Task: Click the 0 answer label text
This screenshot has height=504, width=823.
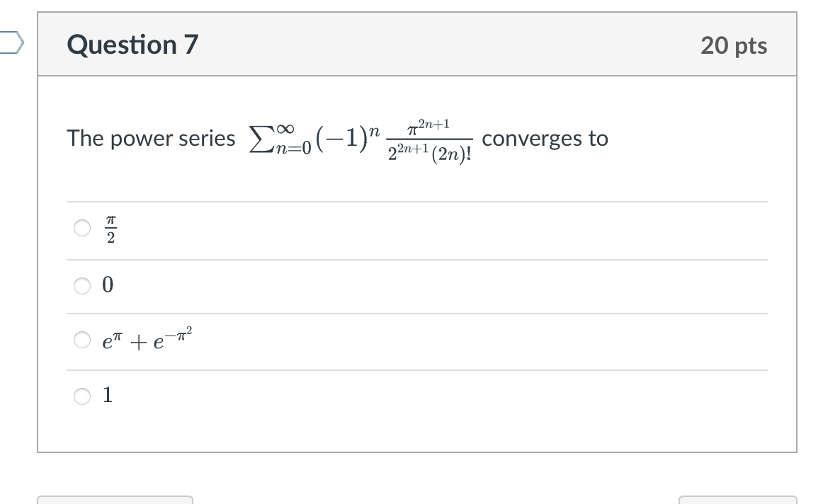Action: coord(107,285)
